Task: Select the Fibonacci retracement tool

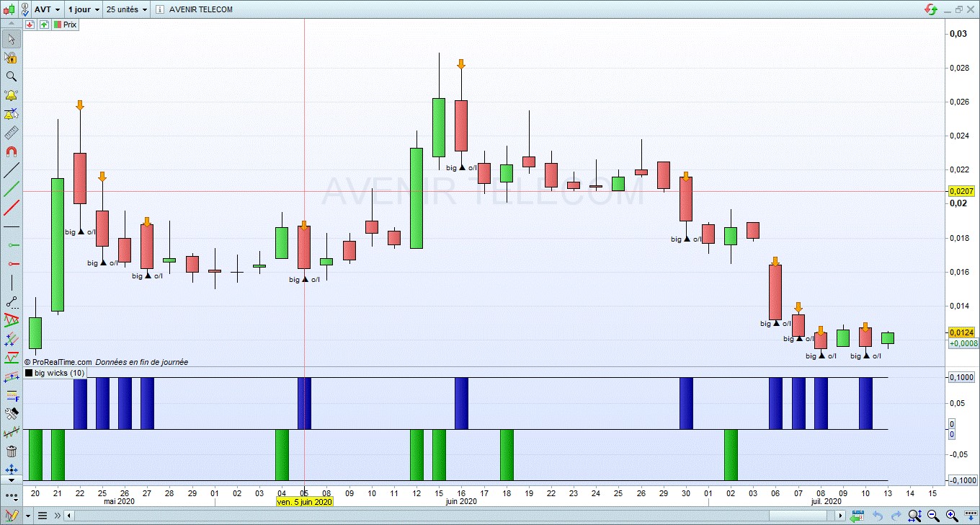Action: (12, 395)
